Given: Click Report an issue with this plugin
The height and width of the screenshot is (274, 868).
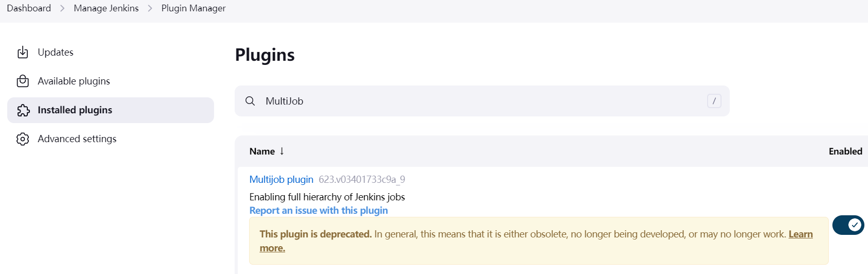Looking at the screenshot, I should tap(318, 210).
